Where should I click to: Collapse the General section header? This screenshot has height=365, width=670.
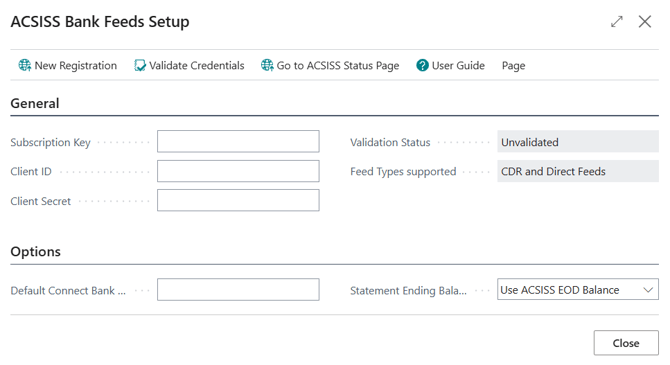(x=35, y=103)
